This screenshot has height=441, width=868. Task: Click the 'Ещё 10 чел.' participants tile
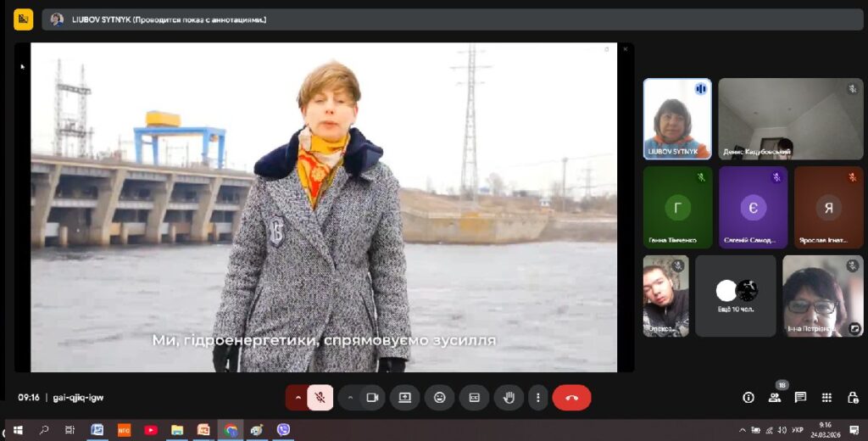click(x=735, y=296)
